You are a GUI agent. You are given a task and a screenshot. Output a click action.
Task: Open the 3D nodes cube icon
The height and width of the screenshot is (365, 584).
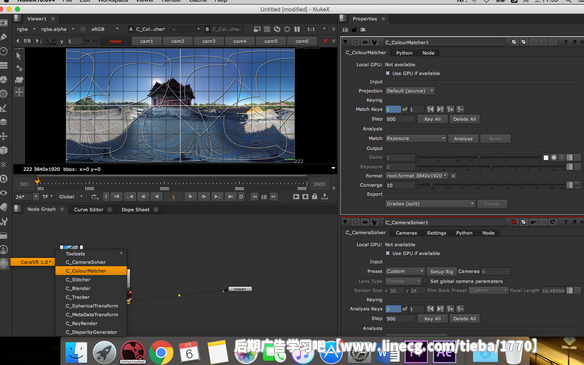tap(4, 150)
